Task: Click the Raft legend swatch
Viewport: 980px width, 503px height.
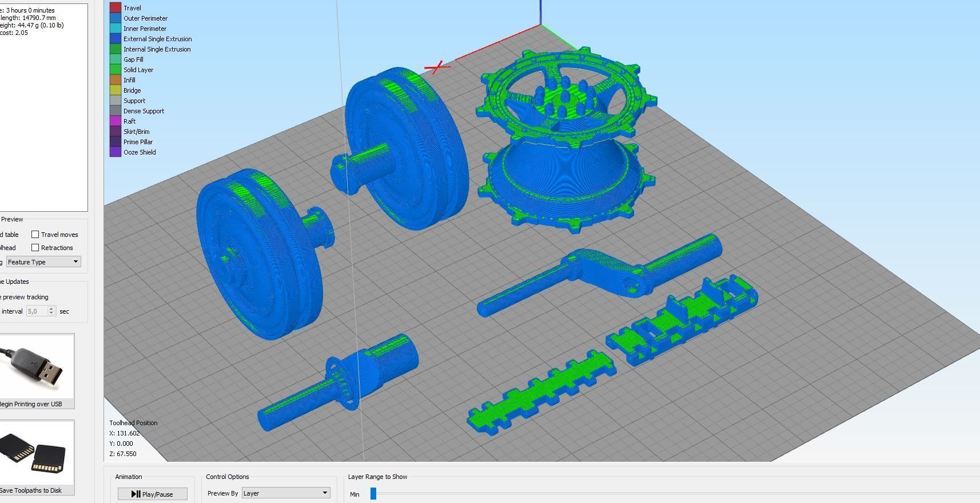Action: click(x=115, y=121)
